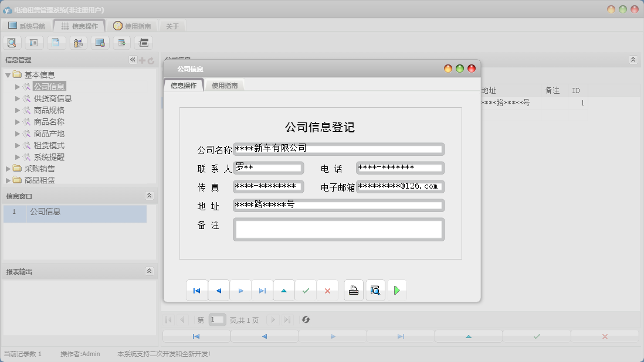Expand the 商品租赁 folder node

(x=9, y=180)
